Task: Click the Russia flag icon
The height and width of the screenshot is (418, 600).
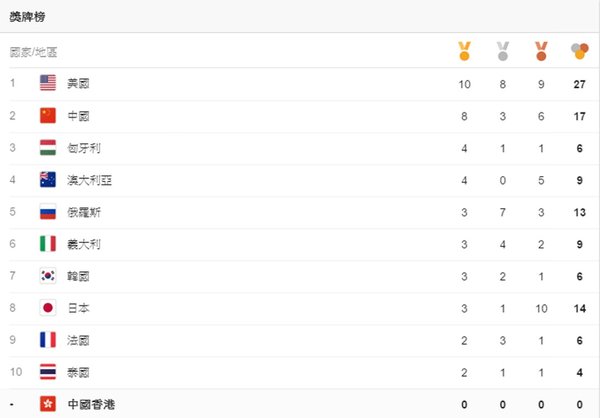Action: pos(48,212)
